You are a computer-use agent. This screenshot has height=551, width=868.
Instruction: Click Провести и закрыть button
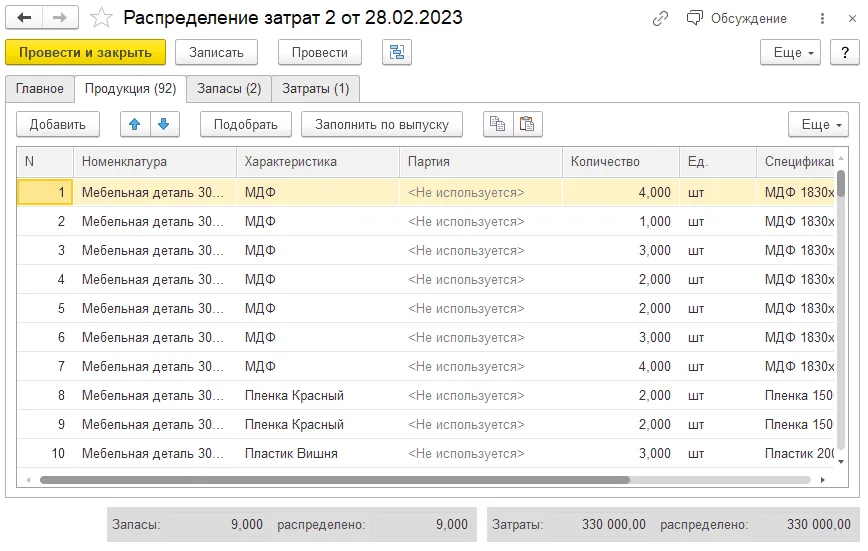click(x=85, y=53)
